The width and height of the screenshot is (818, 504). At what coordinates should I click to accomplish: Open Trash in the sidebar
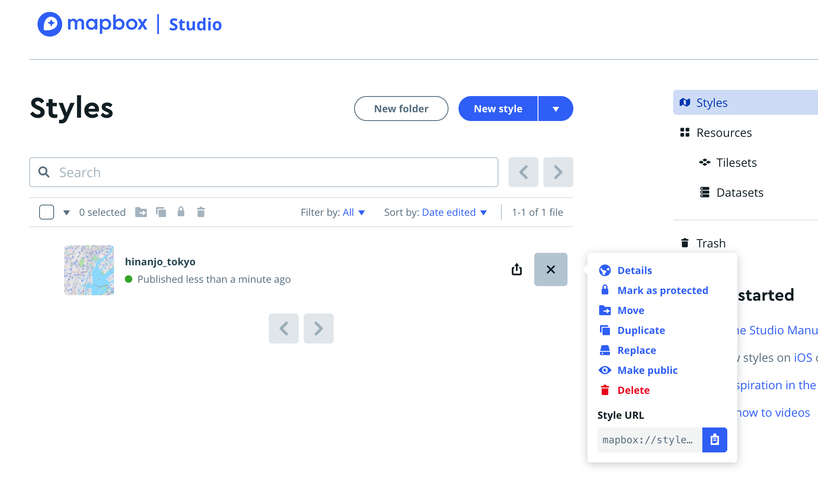click(x=711, y=243)
